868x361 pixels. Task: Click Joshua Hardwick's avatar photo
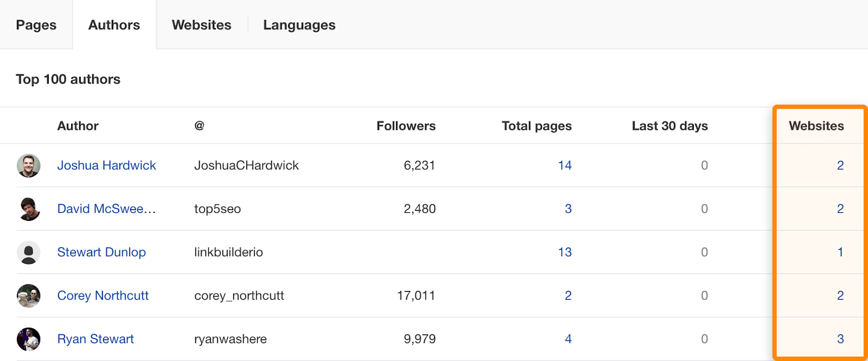pyautogui.click(x=29, y=166)
